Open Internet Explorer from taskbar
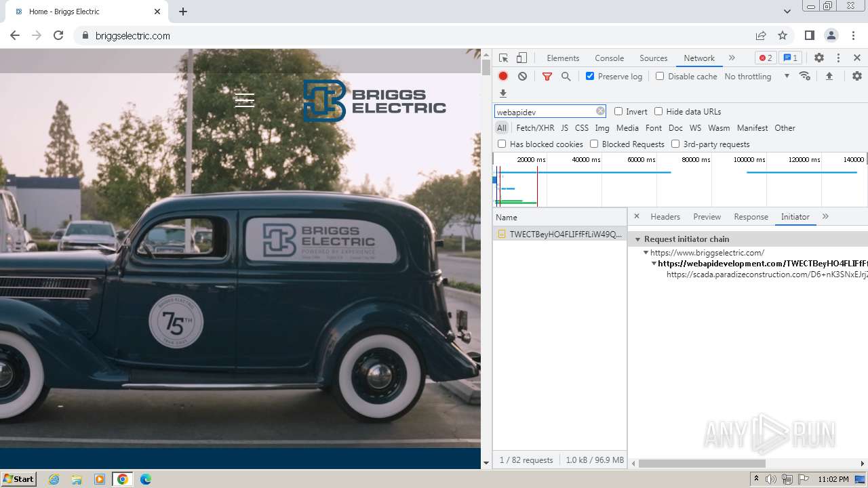Screen dimensions: 868x488 pos(54,479)
